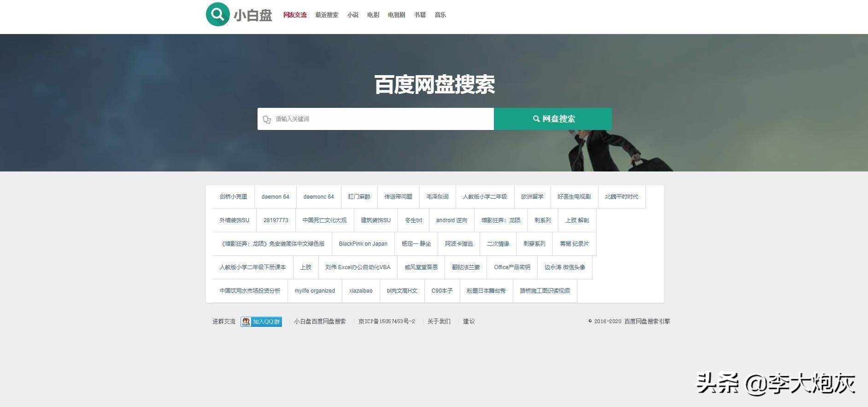868x407 pixels.
Task: Browse the 书籍 category
Action: tap(420, 15)
